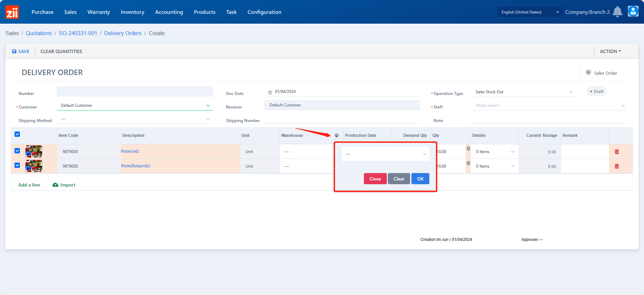Click the Shipping Number input field
This screenshot has width=644, height=295.
(x=342, y=119)
